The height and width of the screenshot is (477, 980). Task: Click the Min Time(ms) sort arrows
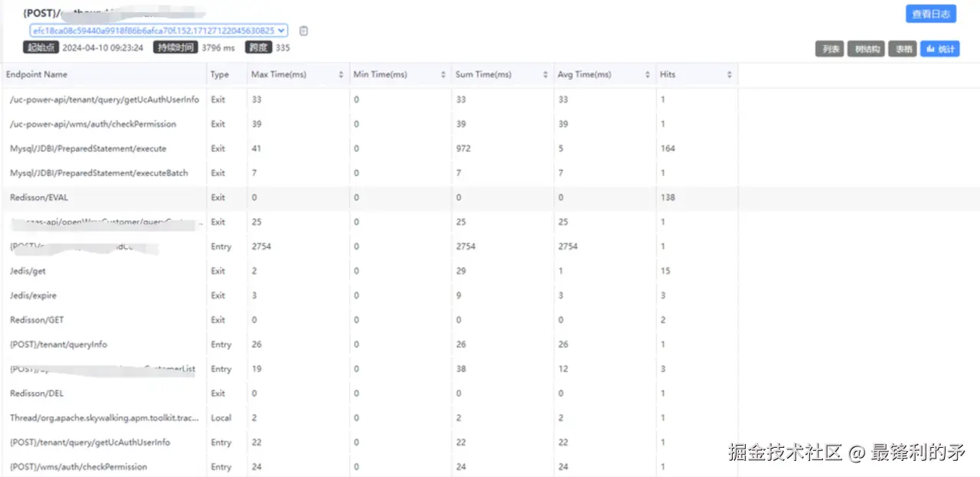[x=443, y=75]
